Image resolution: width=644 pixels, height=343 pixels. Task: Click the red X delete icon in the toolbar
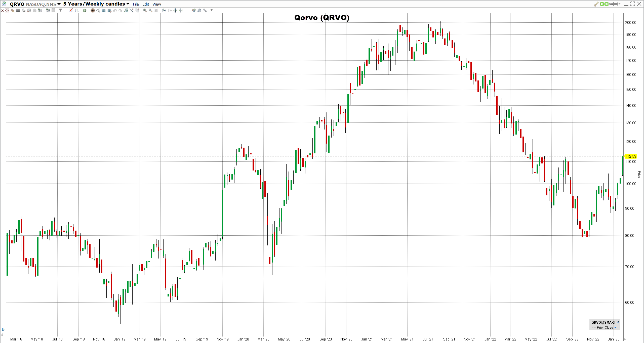[3, 11]
